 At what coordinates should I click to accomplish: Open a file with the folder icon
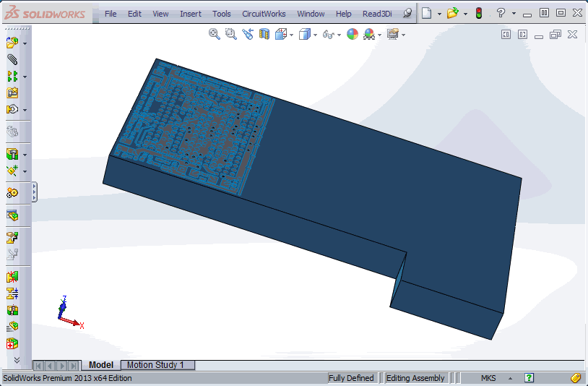coord(453,13)
